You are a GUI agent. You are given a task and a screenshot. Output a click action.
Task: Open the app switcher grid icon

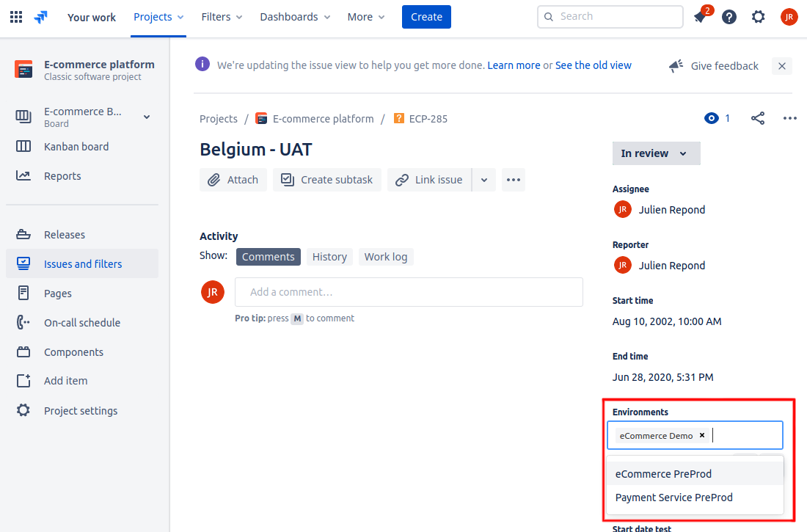(16, 17)
